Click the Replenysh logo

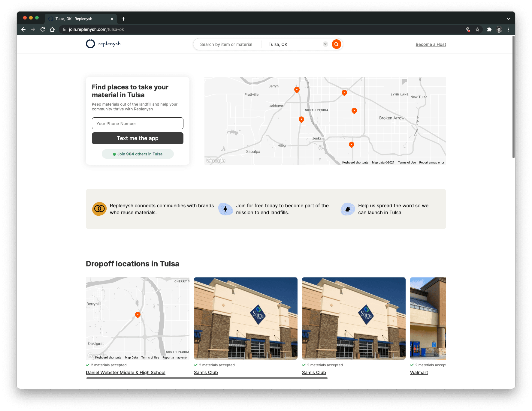coord(103,44)
